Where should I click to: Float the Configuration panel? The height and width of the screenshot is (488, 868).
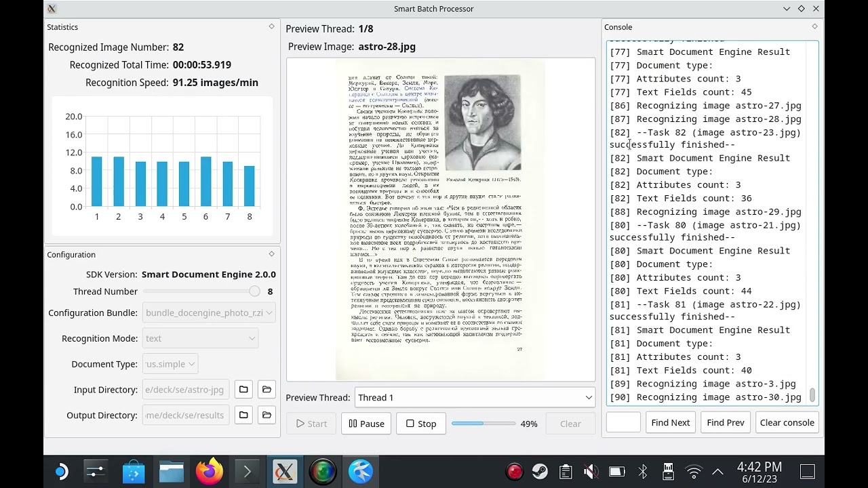271,254
